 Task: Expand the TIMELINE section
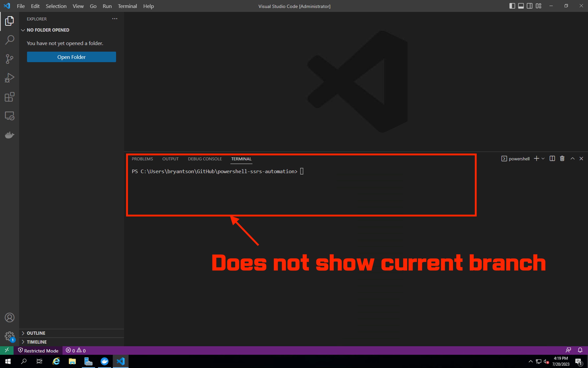coord(36,342)
